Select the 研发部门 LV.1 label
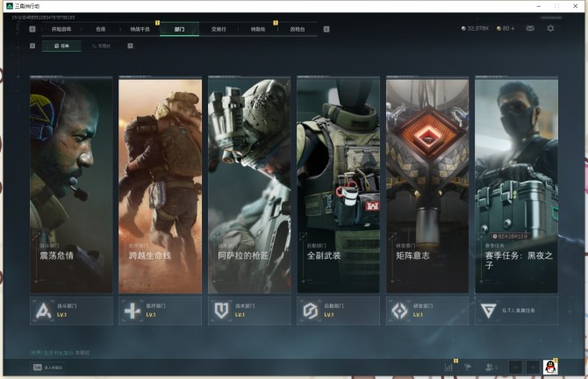Screen dimensions: 588x379 [418, 315]
